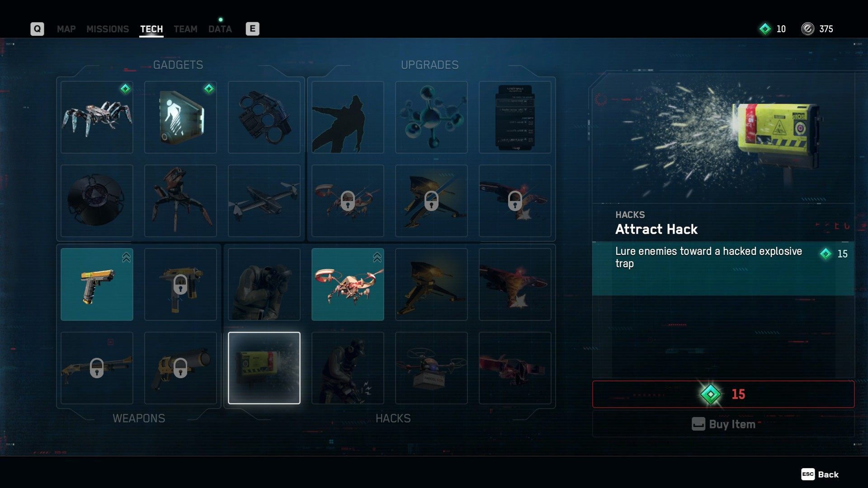Click the TECH tab
This screenshot has height=488, width=868.
[152, 28]
